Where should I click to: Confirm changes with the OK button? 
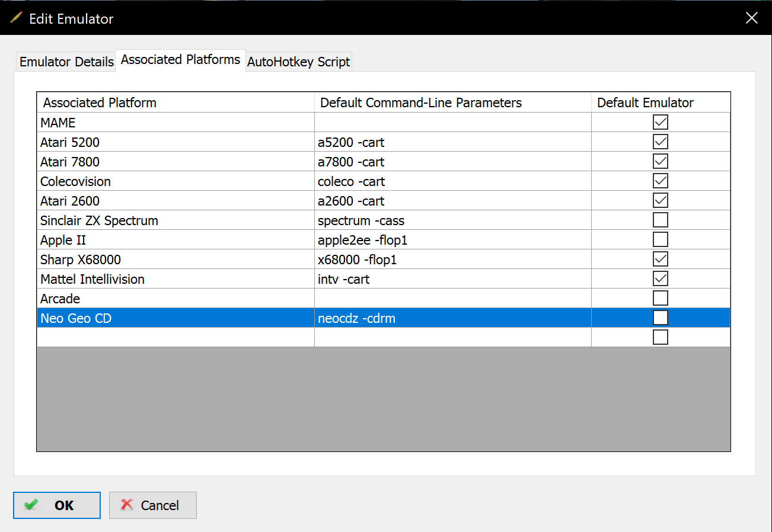[57, 505]
